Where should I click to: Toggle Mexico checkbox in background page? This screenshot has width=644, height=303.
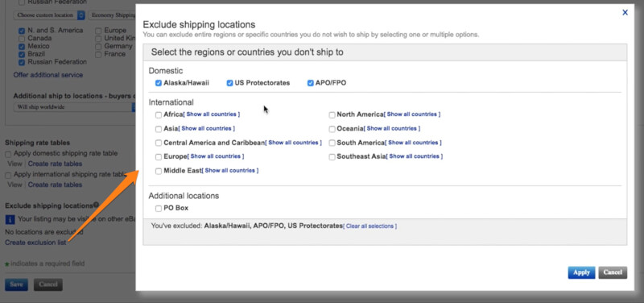pyautogui.click(x=22, y=46)
